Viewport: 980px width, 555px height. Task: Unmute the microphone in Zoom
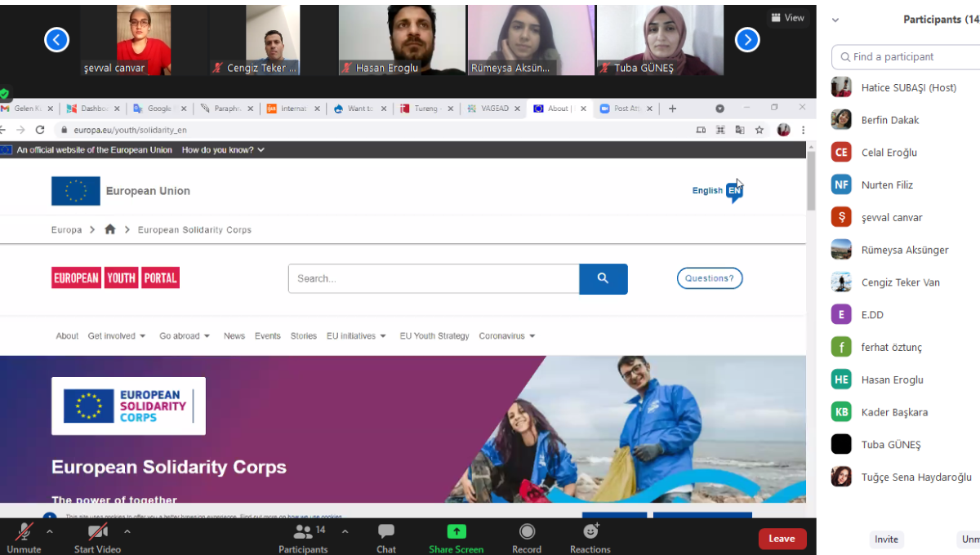tap(24, 537)
